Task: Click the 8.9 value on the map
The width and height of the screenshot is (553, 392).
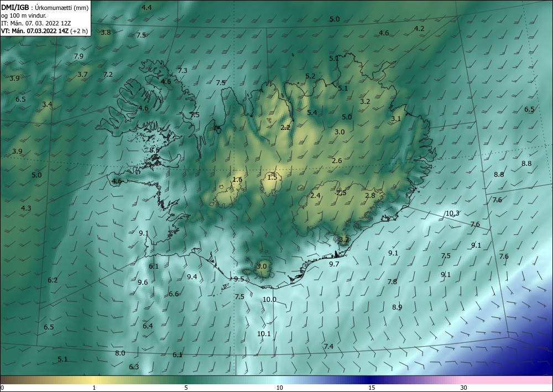Action: [x=397, y=307]
